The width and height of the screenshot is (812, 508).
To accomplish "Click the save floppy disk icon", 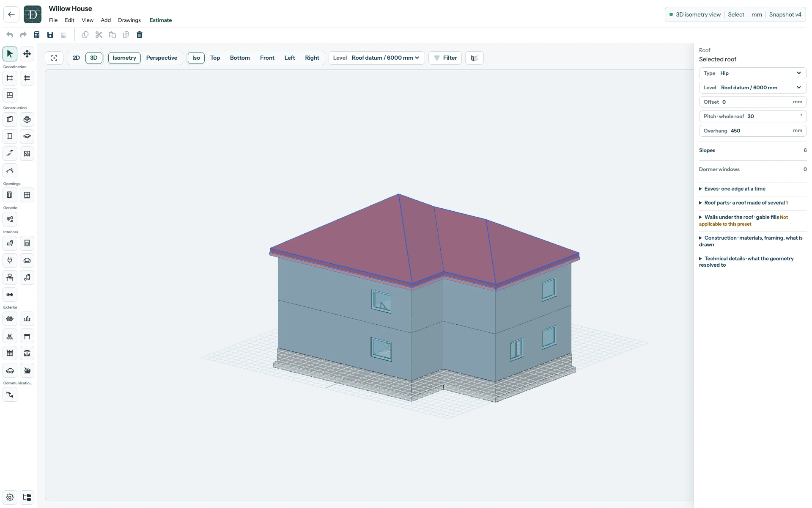I will [x=50, y=35].
